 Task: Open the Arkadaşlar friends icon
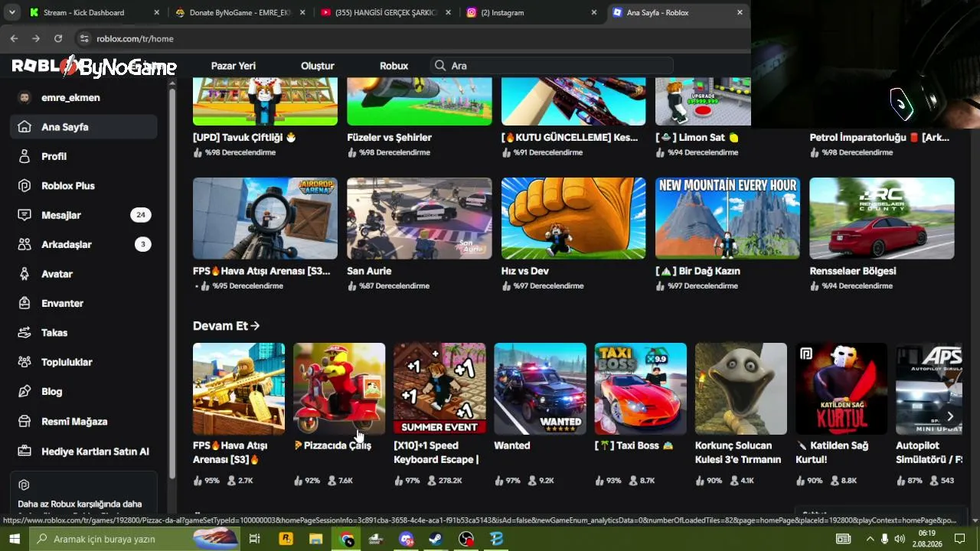tap(24, 245)
